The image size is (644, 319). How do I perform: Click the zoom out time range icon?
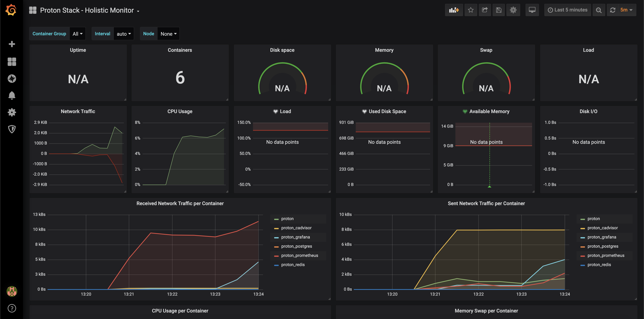[599, 10]
